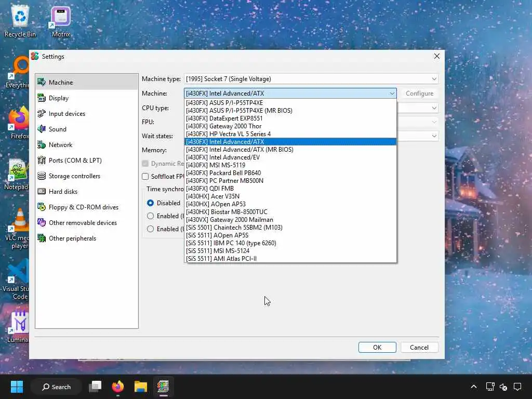Select the first Enabled time sync radio
This screenshot has height=399, width=532.
pyautogui.click(x=150, y=216)
